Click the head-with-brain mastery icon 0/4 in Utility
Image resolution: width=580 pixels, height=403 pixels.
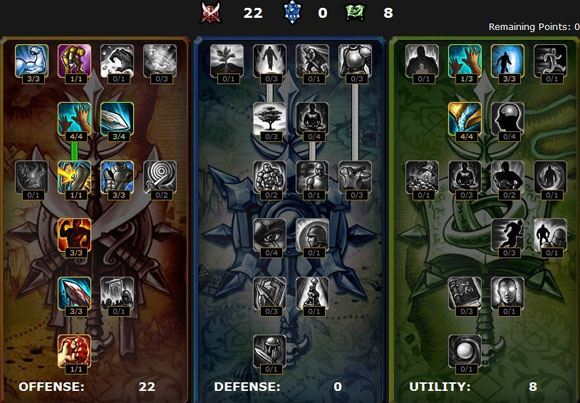click(x=508, y=119)
